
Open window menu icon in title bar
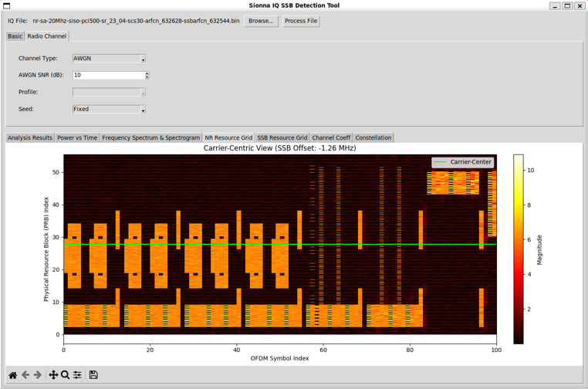pyautogui.click(x=7, y=5)
